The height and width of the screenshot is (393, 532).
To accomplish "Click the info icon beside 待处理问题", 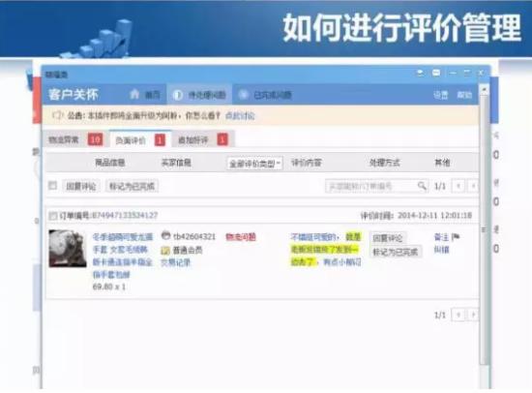I will [x=177, y=95].
